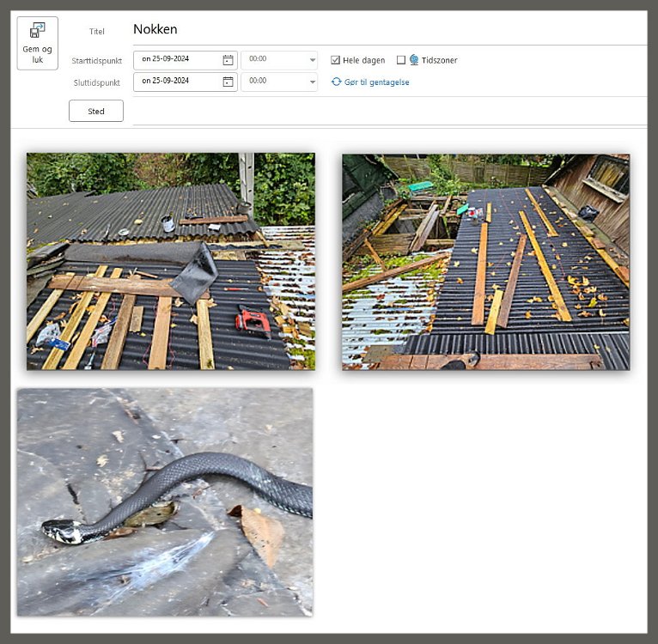
Task: Enable the Tidszoner checkbox
Action: 401,60
